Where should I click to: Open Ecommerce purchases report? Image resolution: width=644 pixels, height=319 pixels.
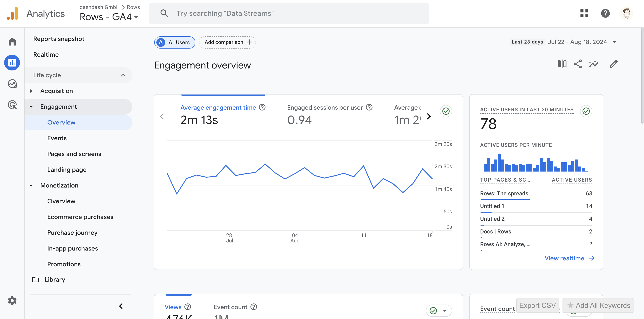[x=80, y=217]
